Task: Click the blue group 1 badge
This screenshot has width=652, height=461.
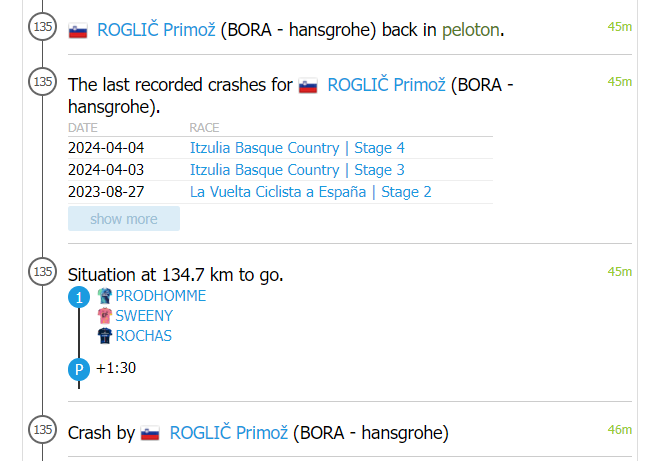Action: [x=78, y=297]
